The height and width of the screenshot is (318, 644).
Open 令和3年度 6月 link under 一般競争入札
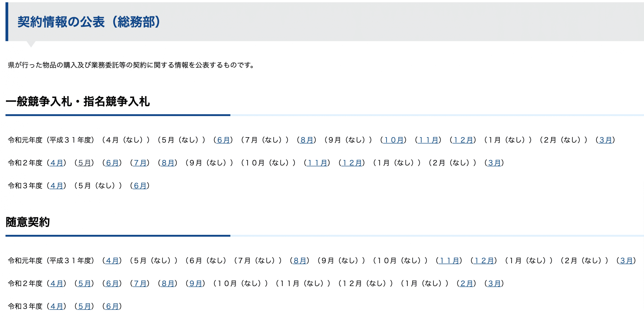point(140,186)
